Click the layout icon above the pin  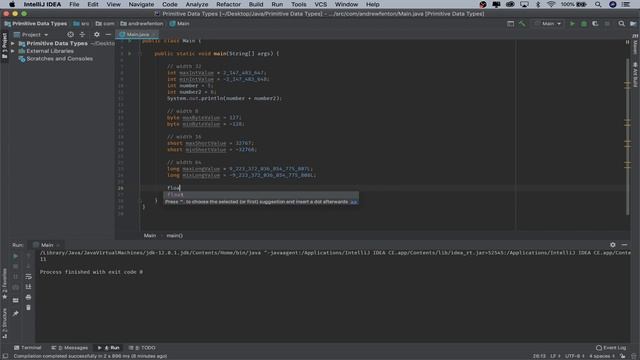click(16, 300)
